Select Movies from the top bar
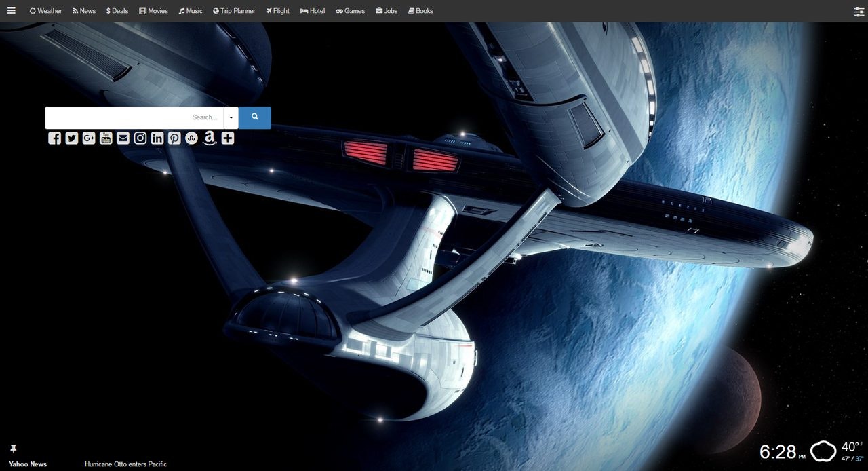 (x=153, y=10)
